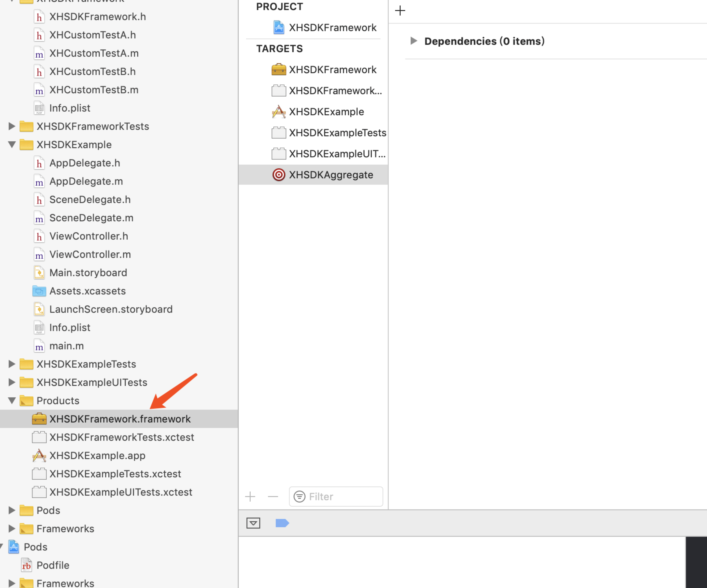This screenshot has width=707, height=588.
Task: Toggle the breakpoint activation button
Action: [282, 523]
